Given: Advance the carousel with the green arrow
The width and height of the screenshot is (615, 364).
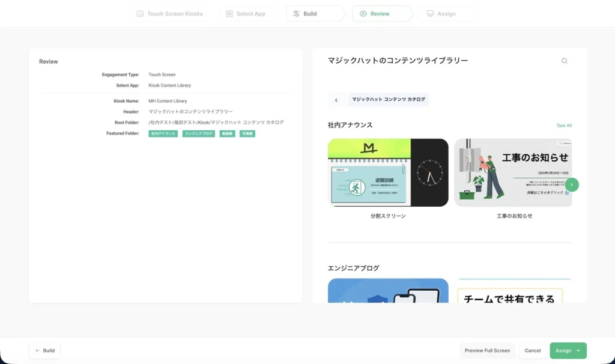Looking at the screenshot, I should (x=572, y=184).
